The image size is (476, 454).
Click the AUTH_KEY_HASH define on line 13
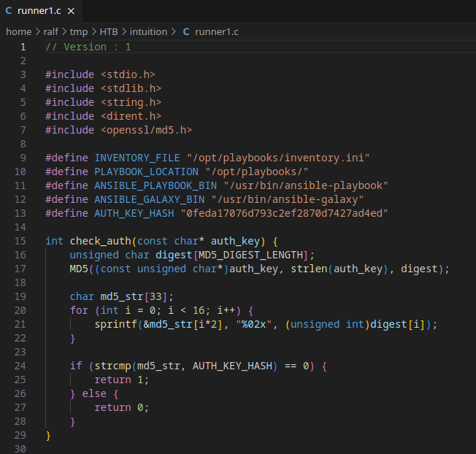pos(134,213)
